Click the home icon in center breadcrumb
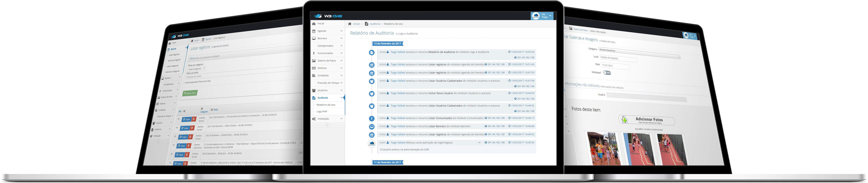This screenshot has height=183, width=868. click(350, 24)
